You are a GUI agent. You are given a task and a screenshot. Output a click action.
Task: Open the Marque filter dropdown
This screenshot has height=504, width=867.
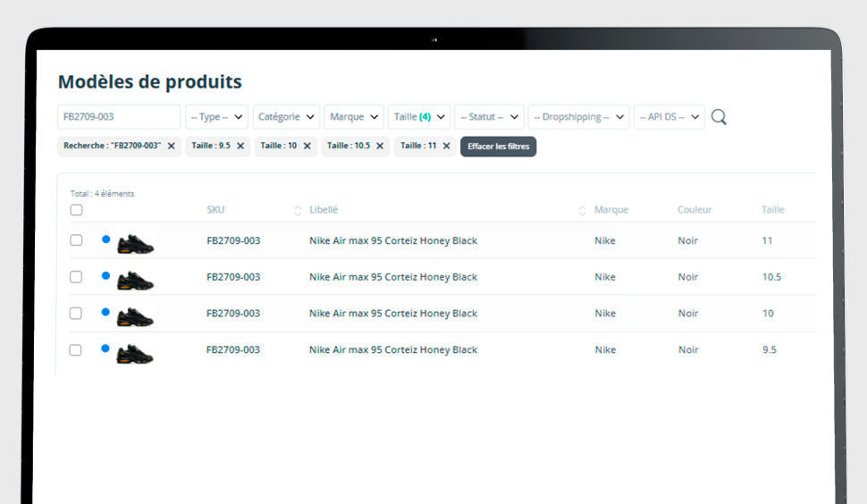coord(354,117)
